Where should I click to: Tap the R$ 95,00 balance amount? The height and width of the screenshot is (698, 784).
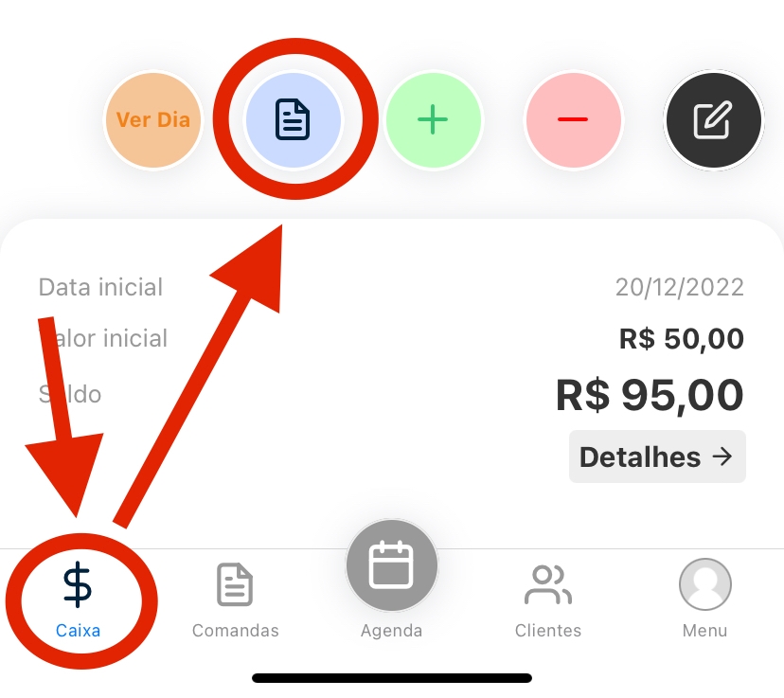click(x=650, y=395)
